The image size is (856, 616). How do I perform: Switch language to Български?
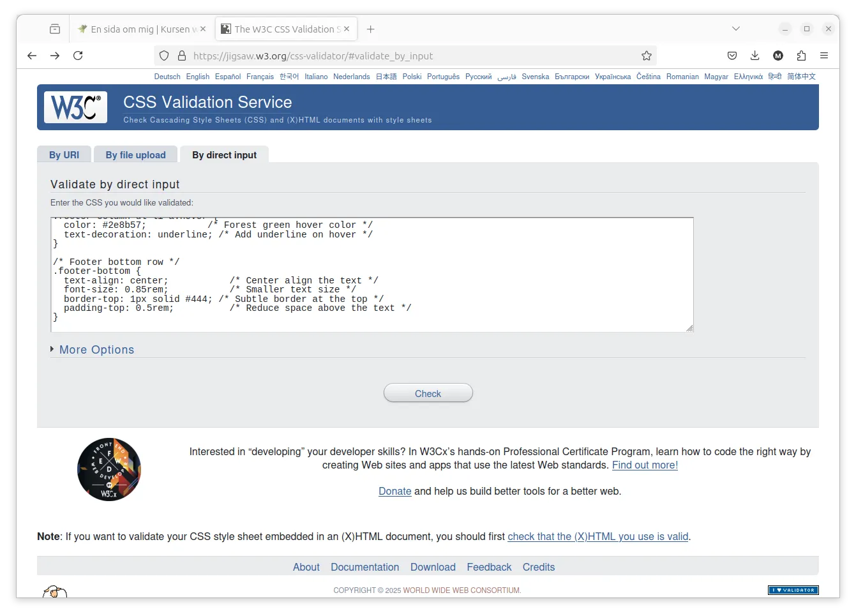572,77
